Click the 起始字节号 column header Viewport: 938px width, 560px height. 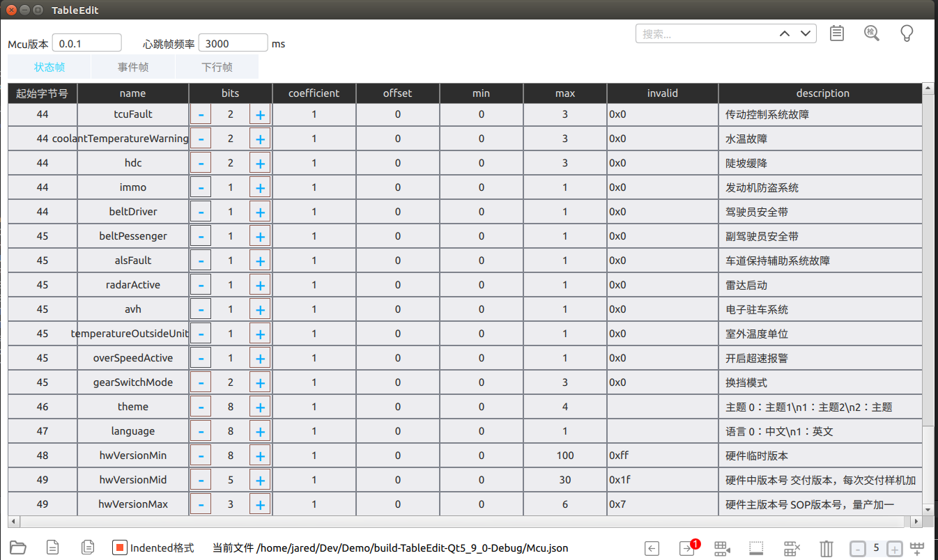pos(43,93)
